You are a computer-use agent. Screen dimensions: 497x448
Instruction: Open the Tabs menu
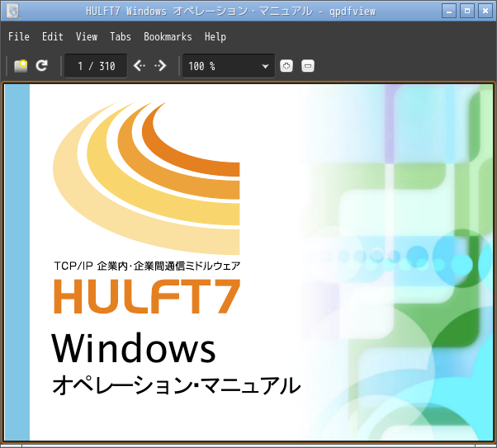tap(121, 37)
